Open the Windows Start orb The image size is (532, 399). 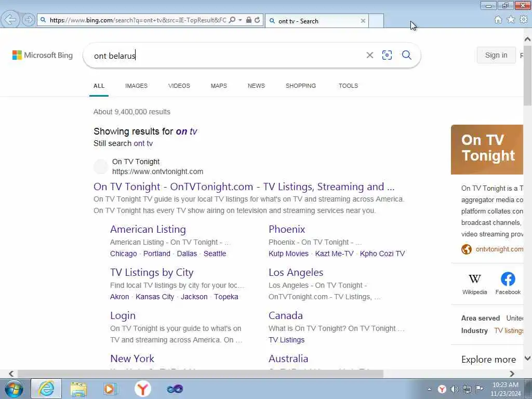[x=14, y=389]
